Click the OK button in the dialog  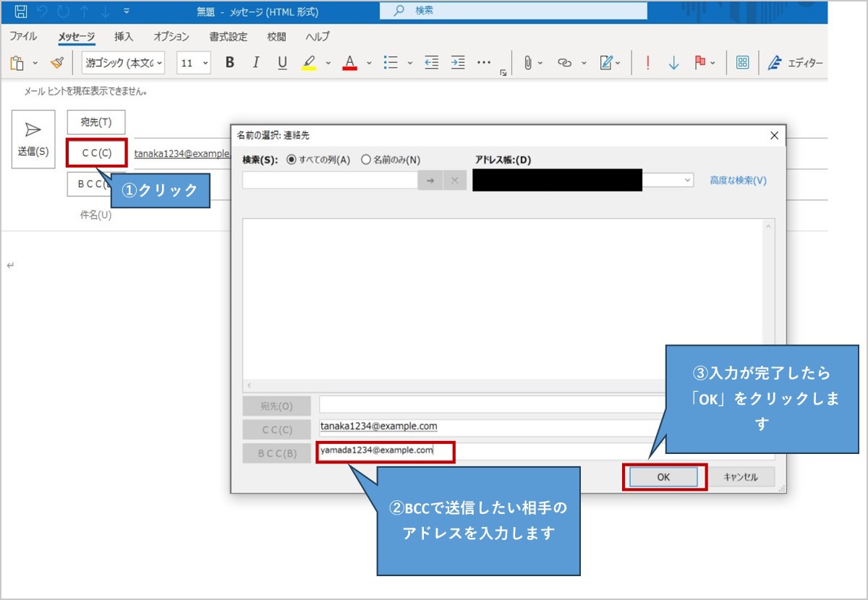pos(663,477)
